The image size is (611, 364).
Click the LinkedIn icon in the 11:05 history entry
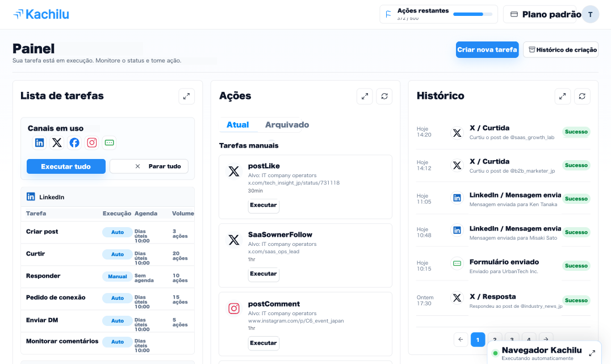457,198
